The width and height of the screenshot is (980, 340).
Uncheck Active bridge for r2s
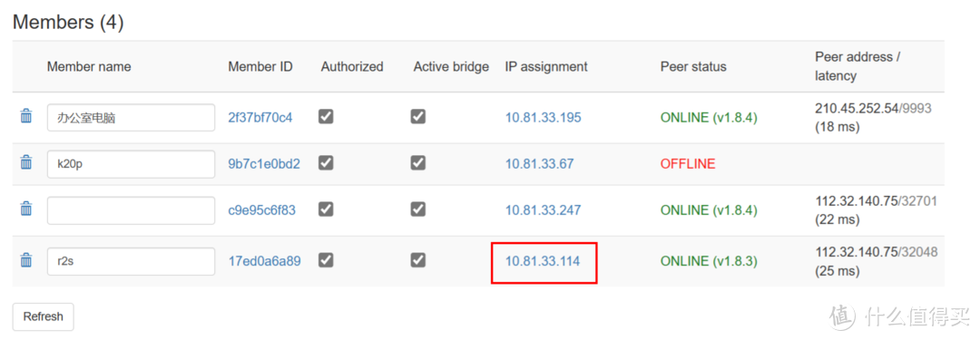tap(418, 260)
